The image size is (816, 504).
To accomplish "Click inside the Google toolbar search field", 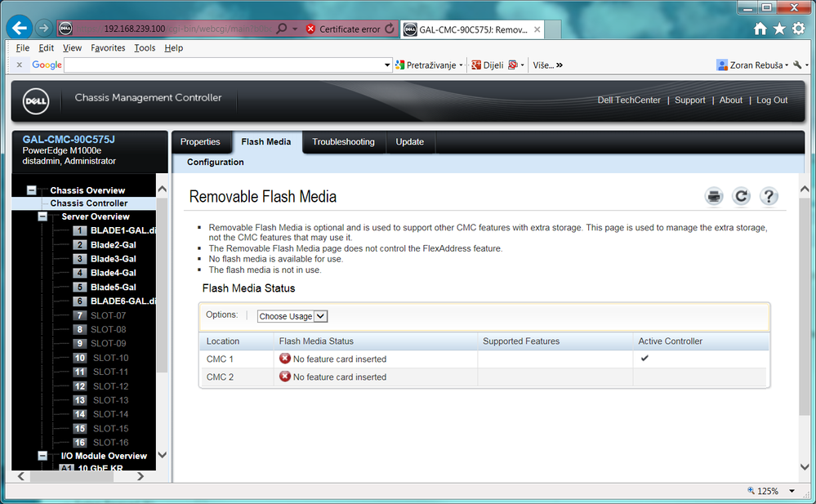I will coord(223,65).
